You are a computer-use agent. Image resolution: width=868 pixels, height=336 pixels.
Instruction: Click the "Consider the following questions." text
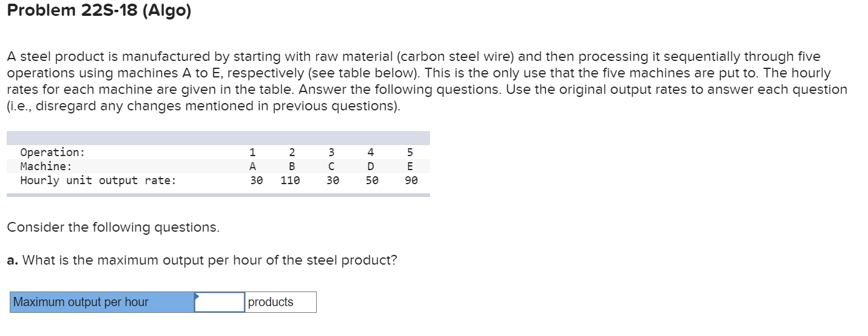point(113,227)
